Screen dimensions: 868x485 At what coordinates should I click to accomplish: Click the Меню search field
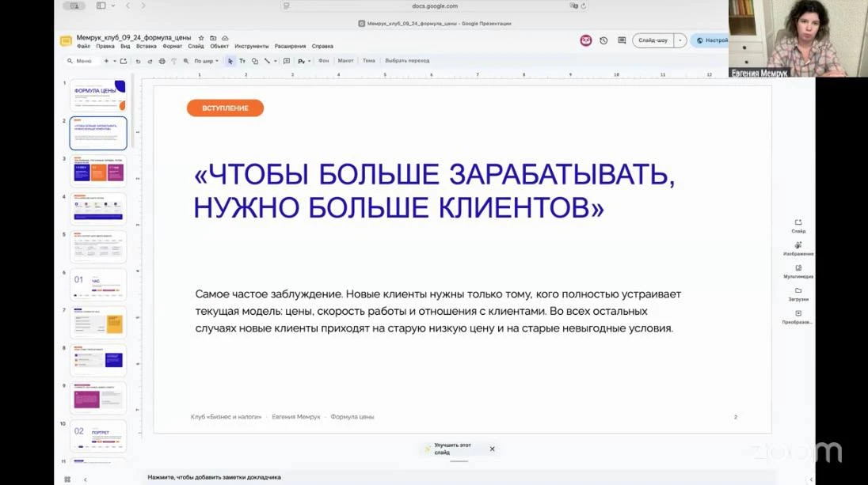(x=83, y=61)
